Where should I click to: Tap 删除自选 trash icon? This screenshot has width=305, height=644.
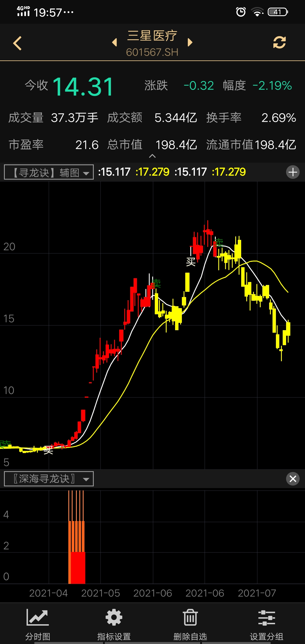190,625
